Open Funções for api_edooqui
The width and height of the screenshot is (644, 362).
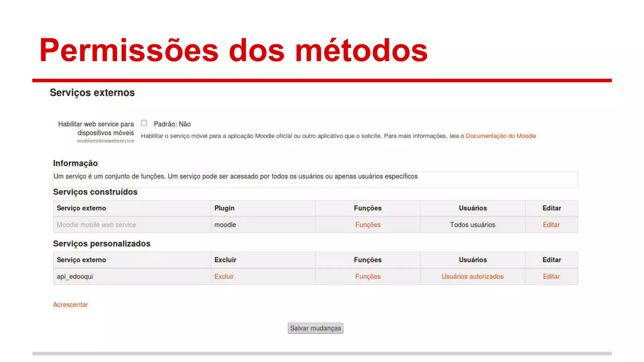(368, 277)
